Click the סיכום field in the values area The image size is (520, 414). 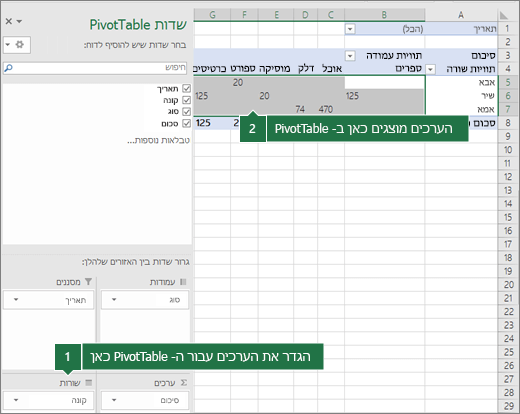(x=145, y=400)
